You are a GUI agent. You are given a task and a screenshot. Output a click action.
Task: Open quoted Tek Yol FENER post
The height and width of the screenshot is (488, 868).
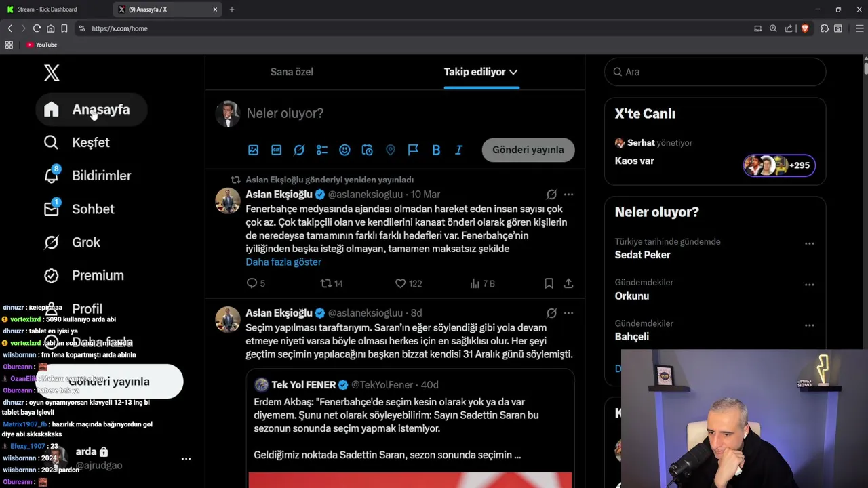click(x=410, y=429)
